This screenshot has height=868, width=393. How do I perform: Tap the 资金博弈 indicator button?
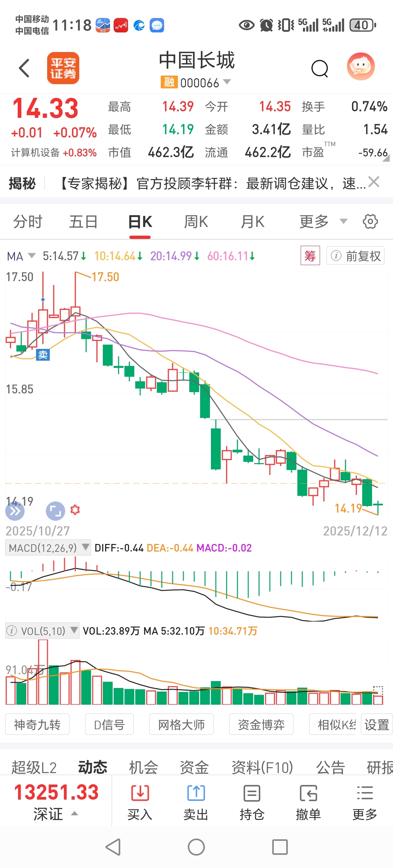pyautogui.click(x=261, y=724)
